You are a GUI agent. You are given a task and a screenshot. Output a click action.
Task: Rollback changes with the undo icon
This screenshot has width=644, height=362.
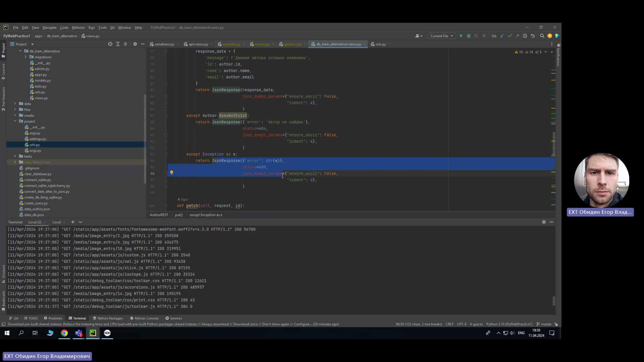point(533,36)
